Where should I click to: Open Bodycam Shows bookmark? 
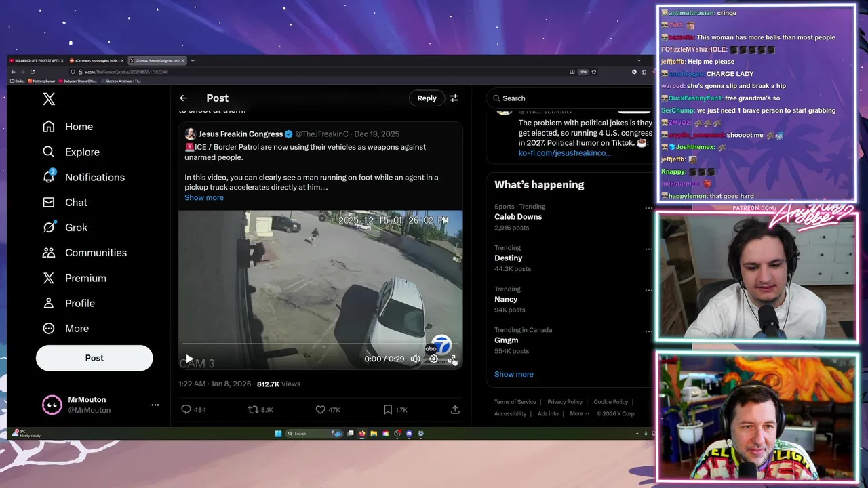click(x=77, y=81)
